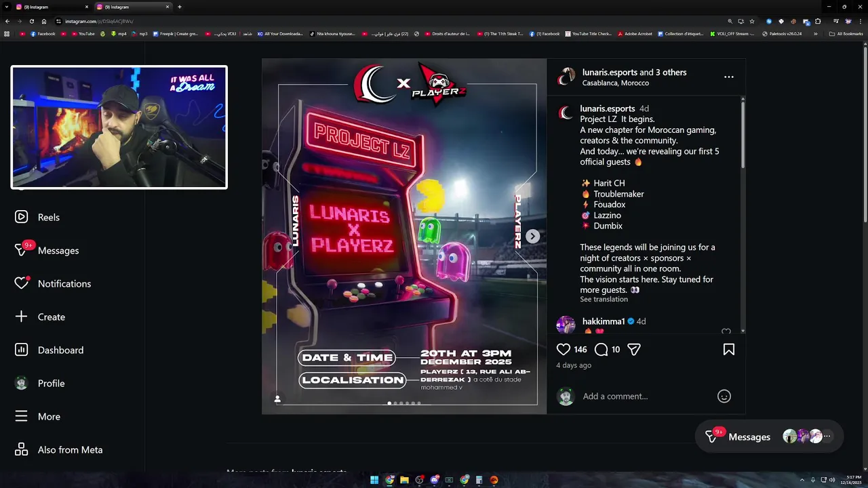
Task: Open File Explorer from taskbar
Action: click(404, 480)
